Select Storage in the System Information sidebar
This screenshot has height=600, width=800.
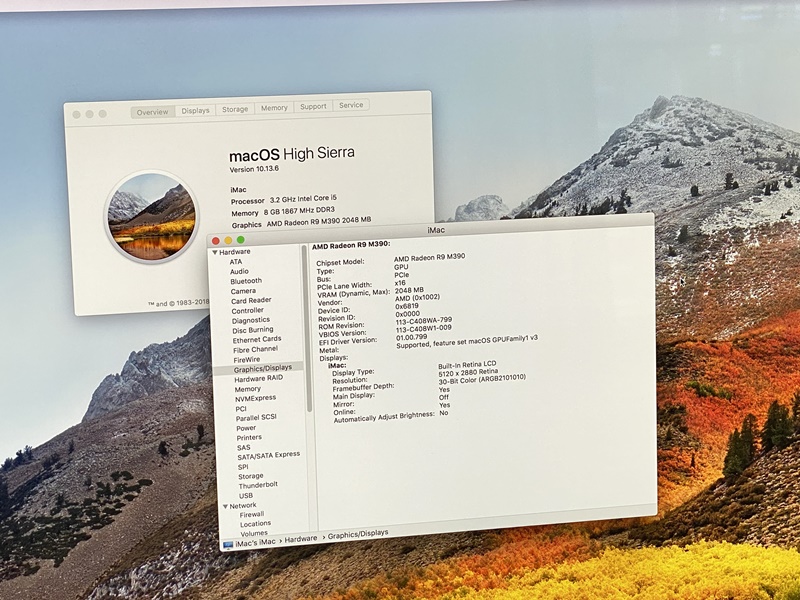tap(251, 477)
